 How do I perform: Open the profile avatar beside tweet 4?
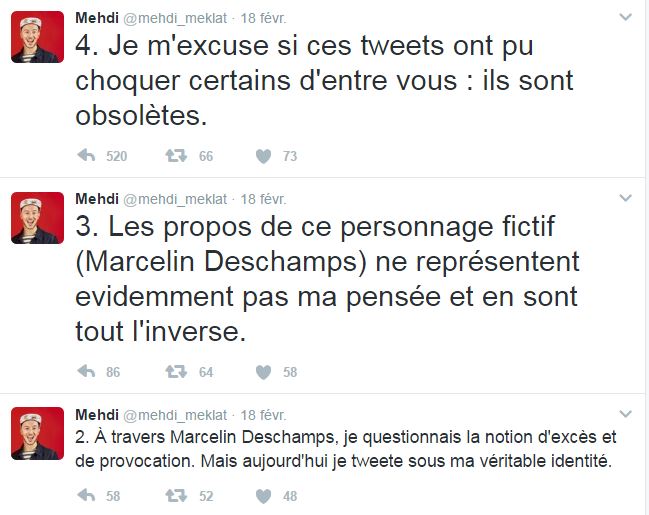(x=38, y=37)
